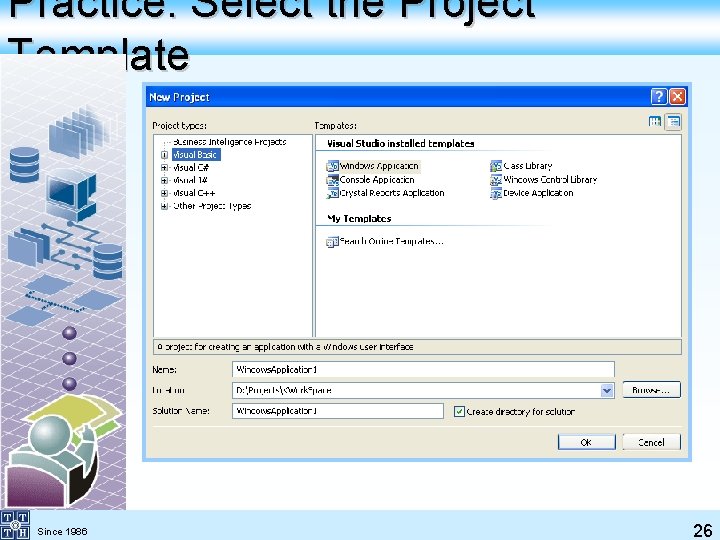720x540 pixels.
Task: Click the Console Application template icon
Action: click(332, 180)
